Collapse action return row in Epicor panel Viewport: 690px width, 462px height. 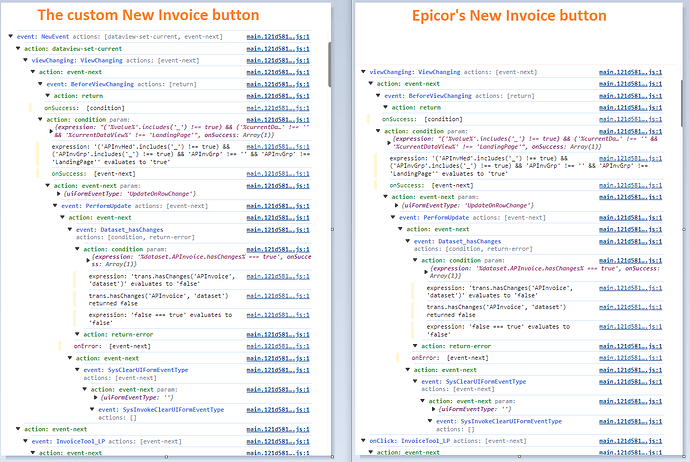[x=386, y=107]
